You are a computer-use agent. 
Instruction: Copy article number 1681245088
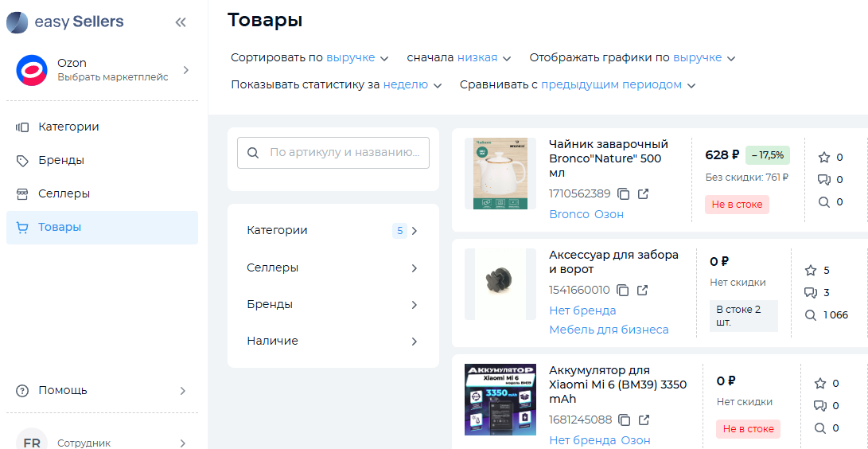coord(625,420)
